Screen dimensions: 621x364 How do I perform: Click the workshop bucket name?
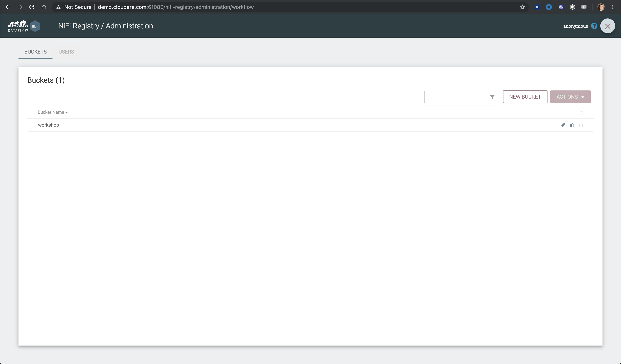click(48, 125)
